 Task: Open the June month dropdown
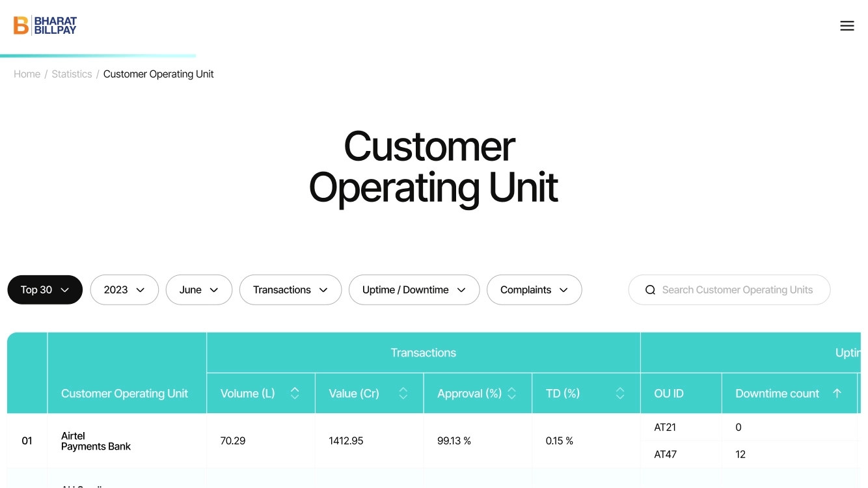point(198,290)
